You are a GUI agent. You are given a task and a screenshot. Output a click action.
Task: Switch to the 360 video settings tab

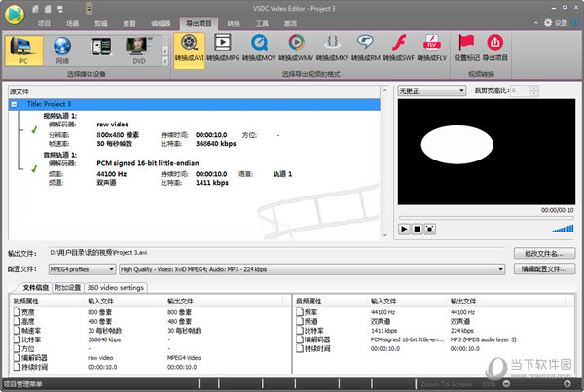coord(116,287)
